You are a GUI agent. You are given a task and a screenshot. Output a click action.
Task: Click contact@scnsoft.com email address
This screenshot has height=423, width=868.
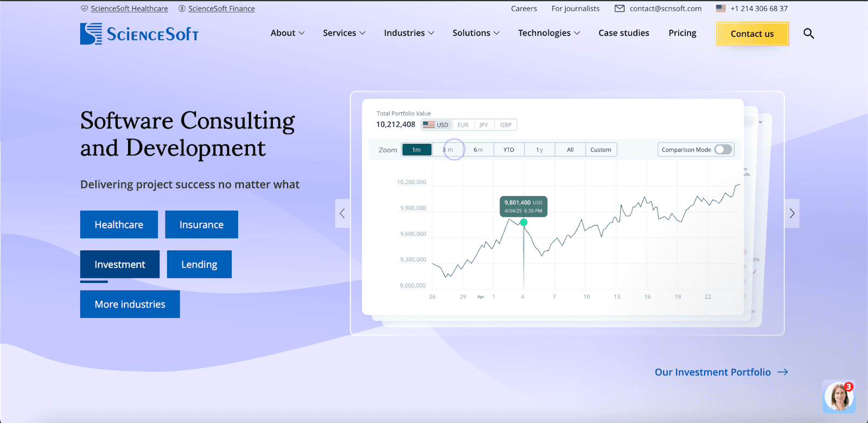tap(666, 9)
